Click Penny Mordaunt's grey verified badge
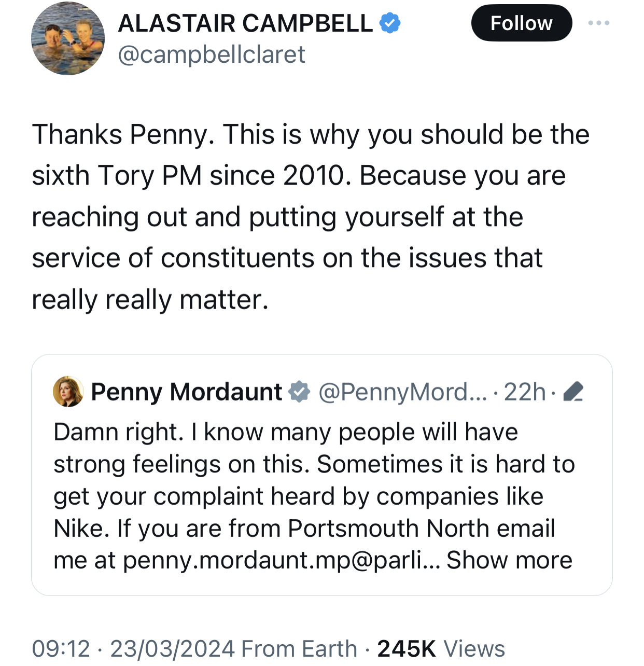 coord(299,392)
